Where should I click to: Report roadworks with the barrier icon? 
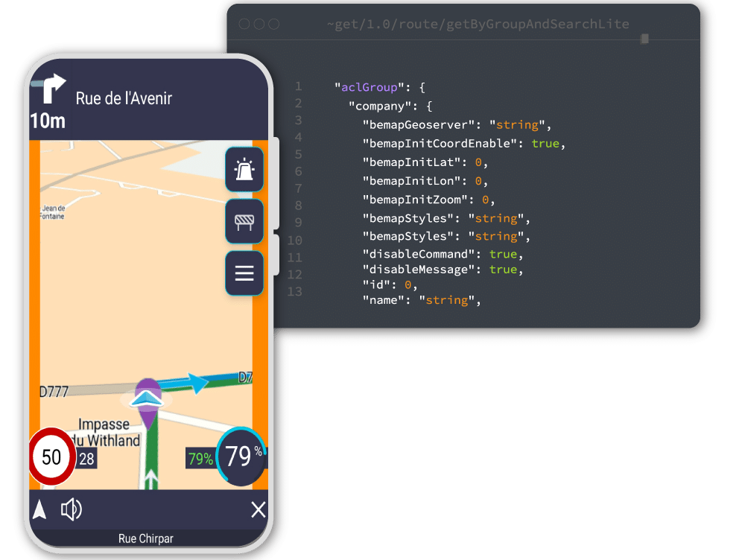point(244,221)
